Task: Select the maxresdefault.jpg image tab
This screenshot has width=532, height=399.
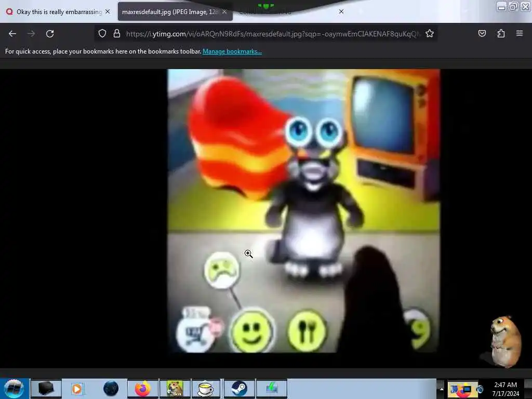Action: coord(169,12)
